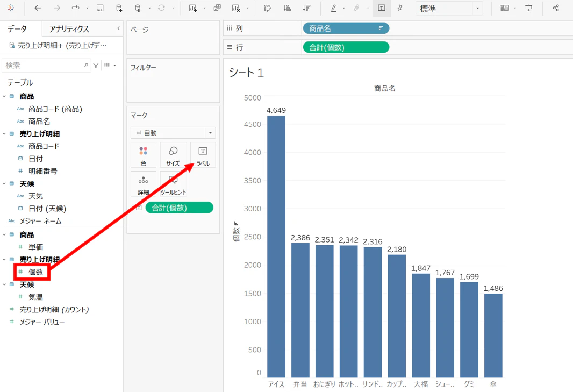Open the replay animation speed dropdown arrow

[87, 8]
